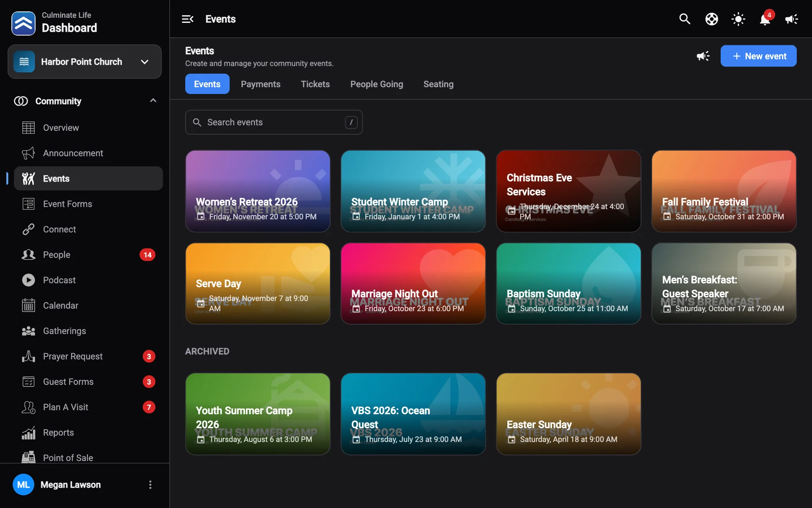Open Prayer Request section
The height and width of the screenshot is (508, 812).
click(88, 356)
